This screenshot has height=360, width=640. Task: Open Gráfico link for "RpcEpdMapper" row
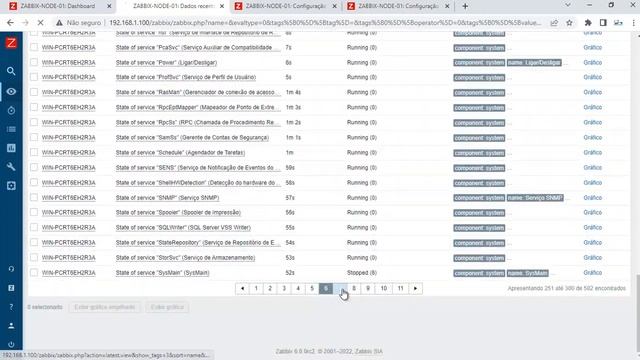(x=593, y=107)
